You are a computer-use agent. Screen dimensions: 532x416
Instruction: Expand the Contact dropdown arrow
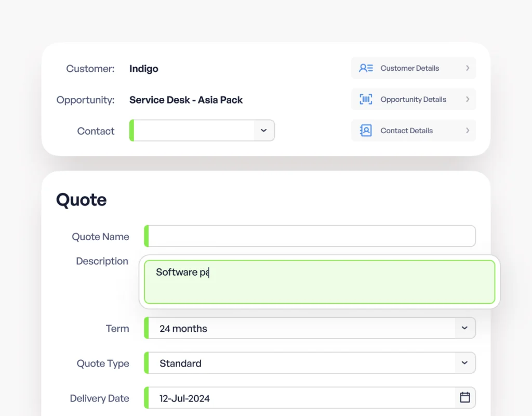click(x=264, y=131)
